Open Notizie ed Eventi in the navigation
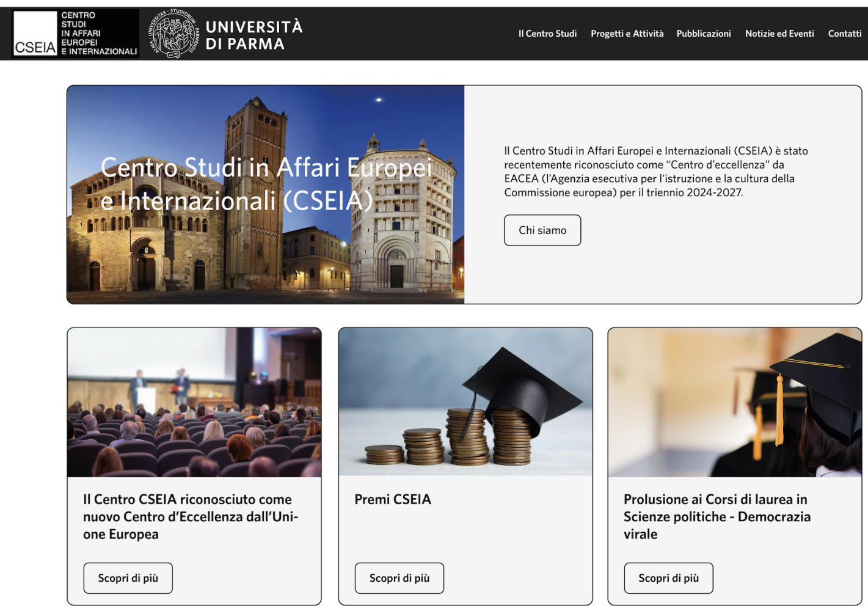Viewport: 868px width, 611px height. click(779, 34)
